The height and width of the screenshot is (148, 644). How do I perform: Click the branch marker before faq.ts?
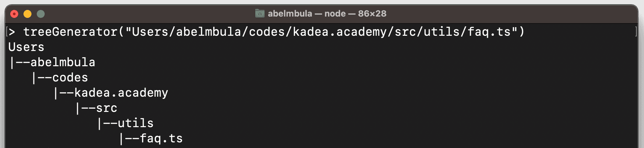[x=129, y=138]
